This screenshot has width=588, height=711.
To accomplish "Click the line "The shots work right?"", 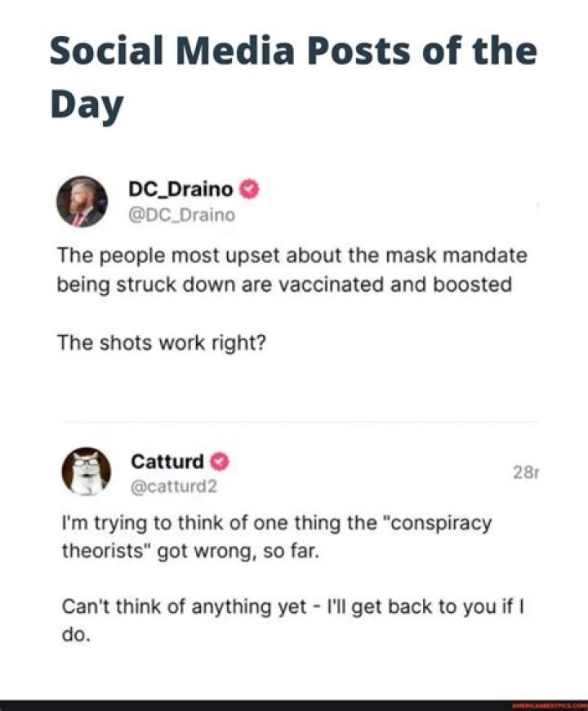I will click(x=160, y=342).
